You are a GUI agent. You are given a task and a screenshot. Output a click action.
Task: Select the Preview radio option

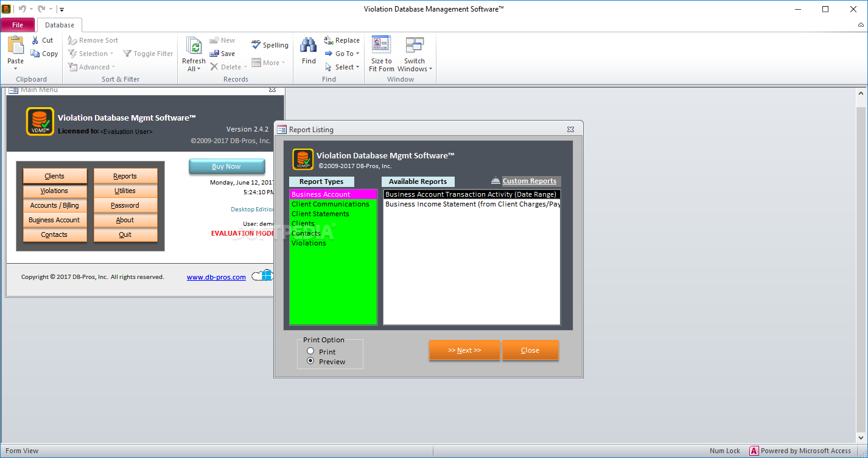point(310,361)
